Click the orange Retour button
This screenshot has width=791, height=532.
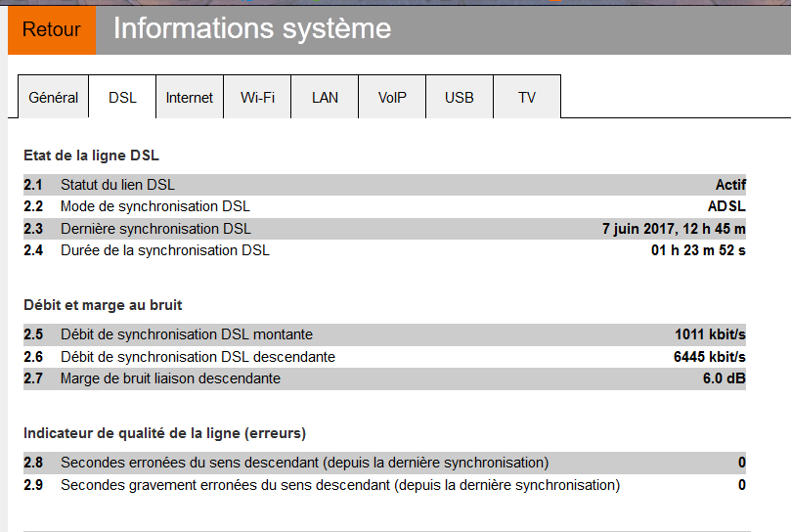pos(52,29)
